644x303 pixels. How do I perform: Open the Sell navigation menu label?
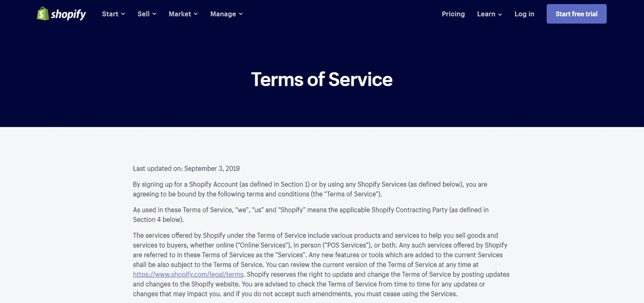(143, 14)
